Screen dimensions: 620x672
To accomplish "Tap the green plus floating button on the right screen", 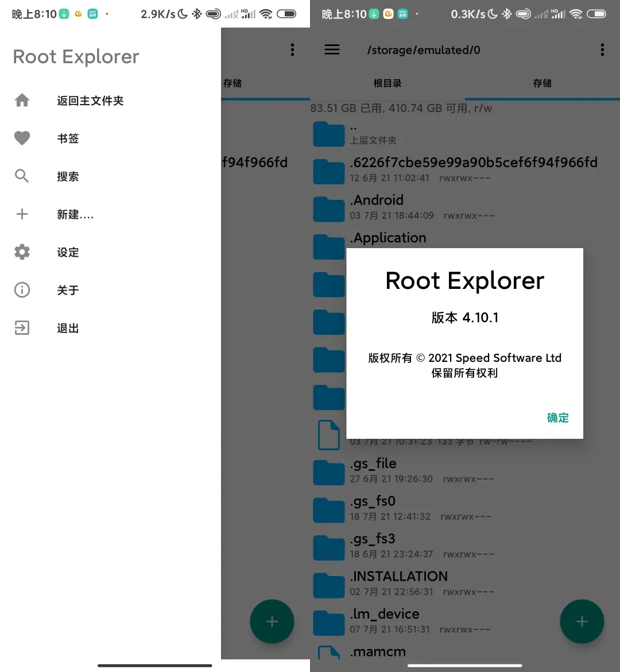I will (582, 621).
